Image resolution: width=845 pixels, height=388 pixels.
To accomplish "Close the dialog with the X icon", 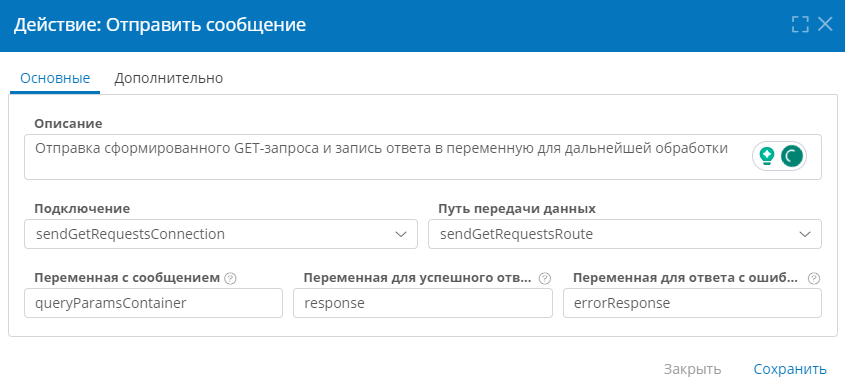I will 826,24.
